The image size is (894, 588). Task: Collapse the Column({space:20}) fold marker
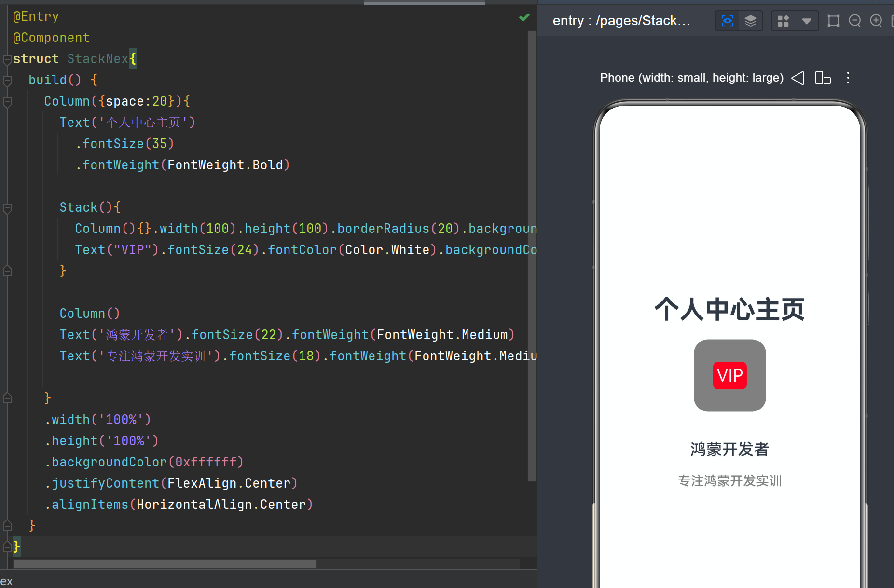click(x=7, y=102)
